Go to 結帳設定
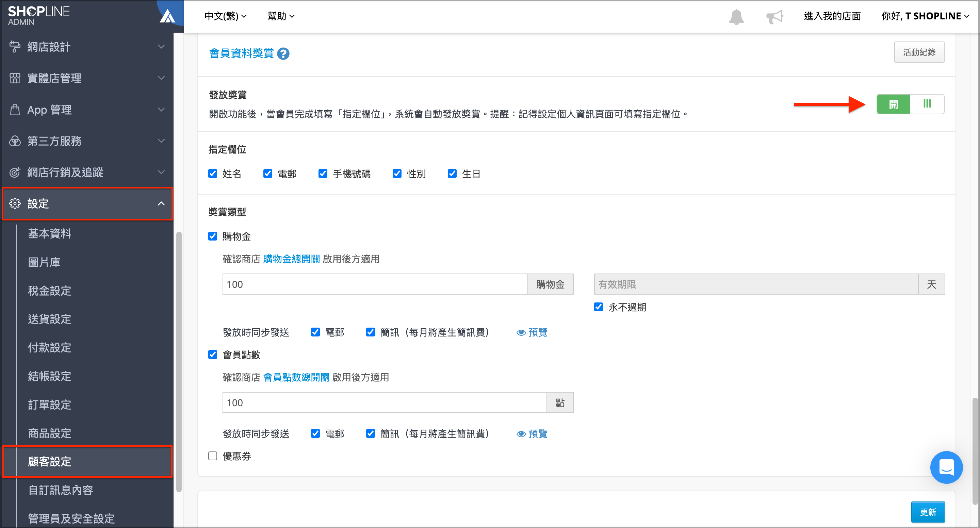This screenshot has width=980, height=528. tap(49, 376)
